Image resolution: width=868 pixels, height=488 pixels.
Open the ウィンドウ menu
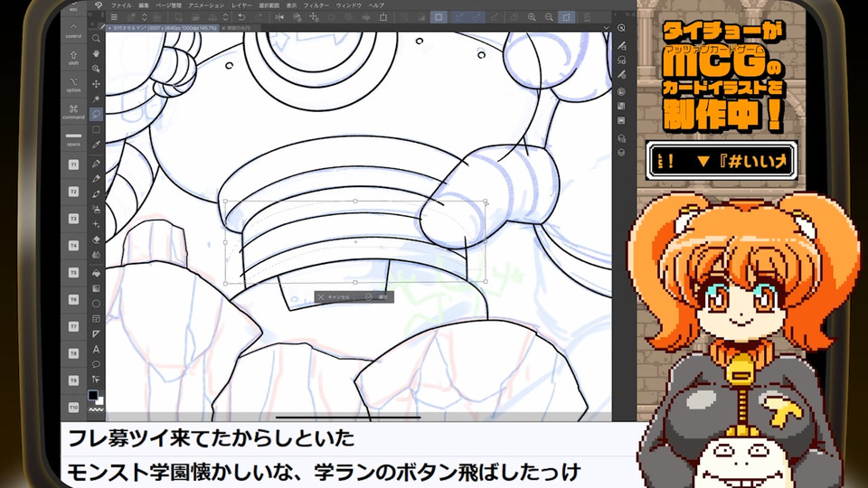349,5
